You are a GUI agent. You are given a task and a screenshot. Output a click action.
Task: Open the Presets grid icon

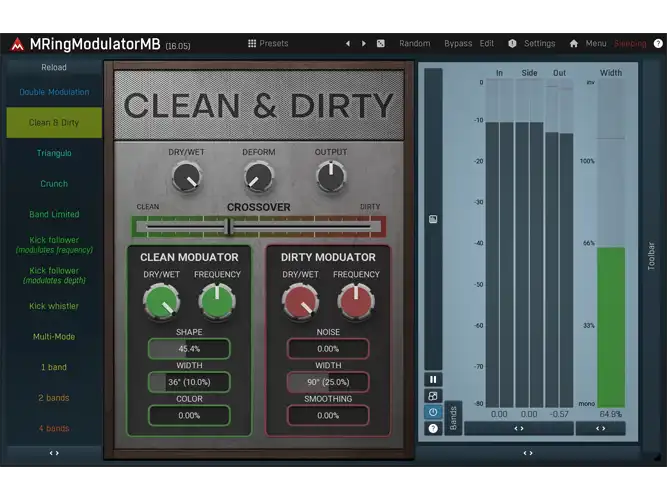coord(252,43)
